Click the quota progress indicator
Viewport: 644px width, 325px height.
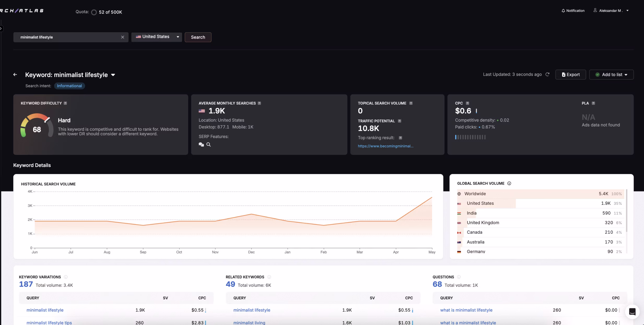pos(94,12)
